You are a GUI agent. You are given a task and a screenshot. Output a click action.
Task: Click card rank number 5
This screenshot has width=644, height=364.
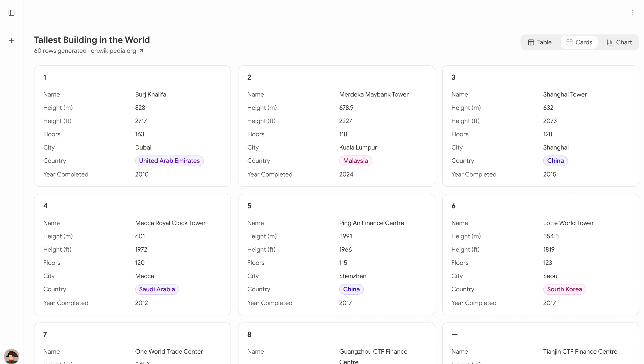pyautogui.click(x=249, y=206)
